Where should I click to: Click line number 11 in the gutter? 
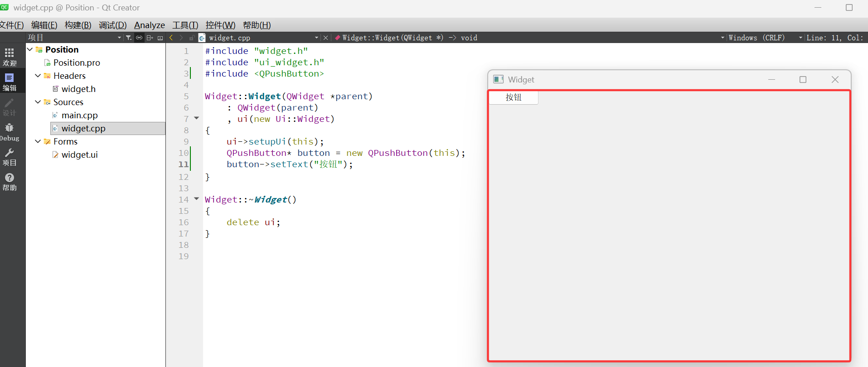click(184, 164)
